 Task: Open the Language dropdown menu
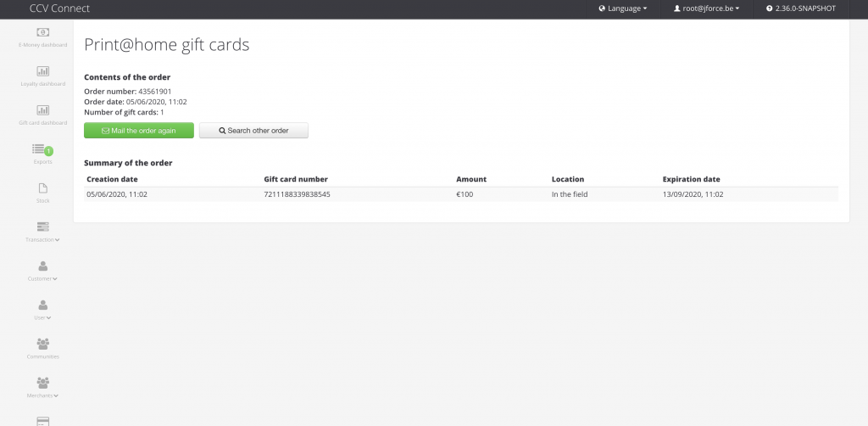tap(623, 8)
